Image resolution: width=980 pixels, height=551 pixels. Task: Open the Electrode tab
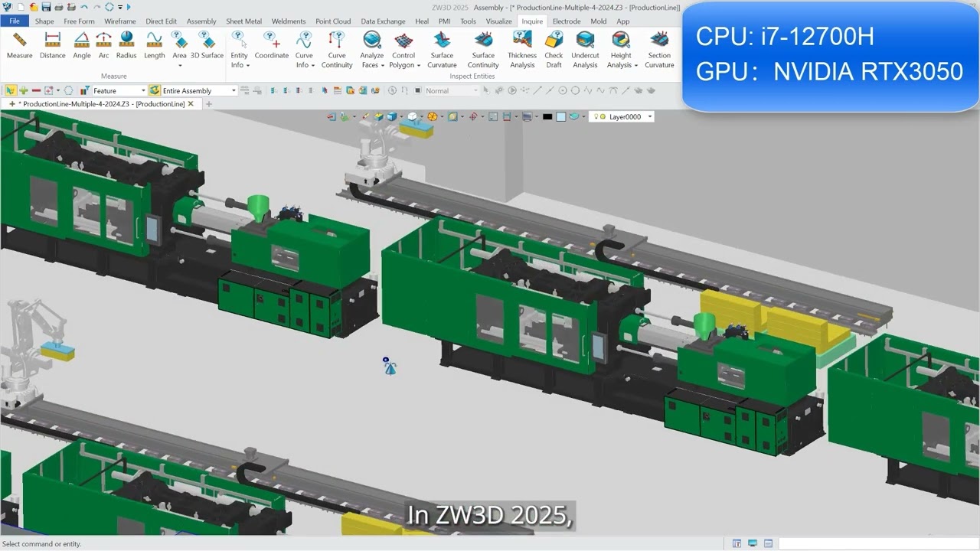[566, 21]
